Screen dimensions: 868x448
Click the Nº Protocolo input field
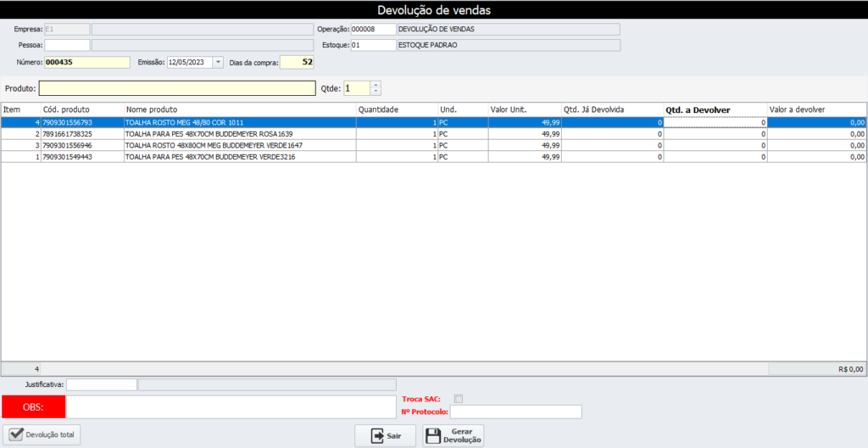tap(515, 412)
